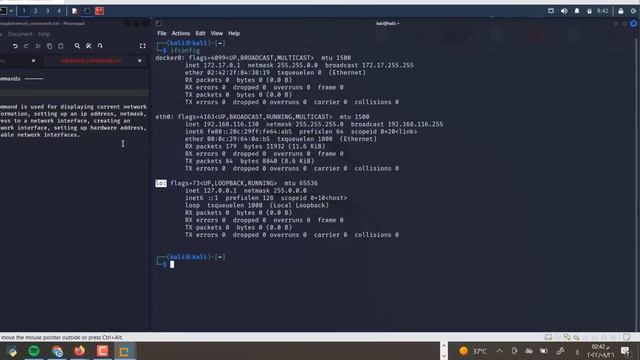Close the first Mousepad document tab

tap(33, 61)
